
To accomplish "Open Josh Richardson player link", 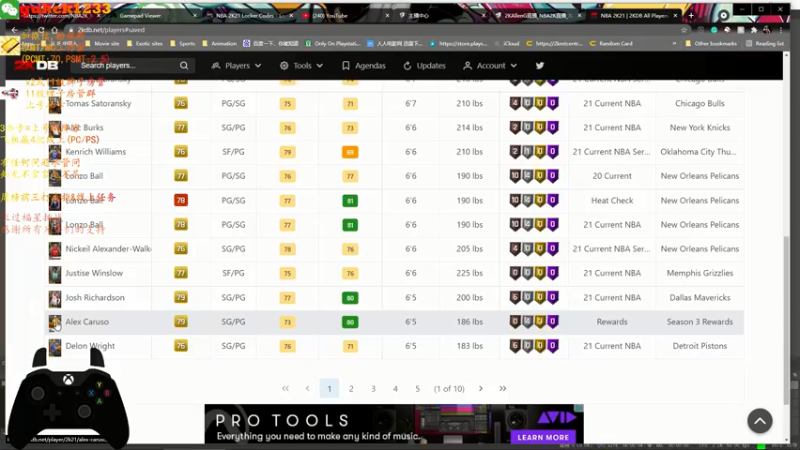I will click(95, 297).
